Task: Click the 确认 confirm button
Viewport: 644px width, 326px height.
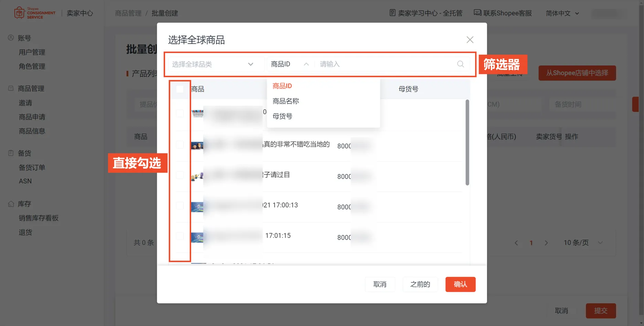Action: pos(460,284)
